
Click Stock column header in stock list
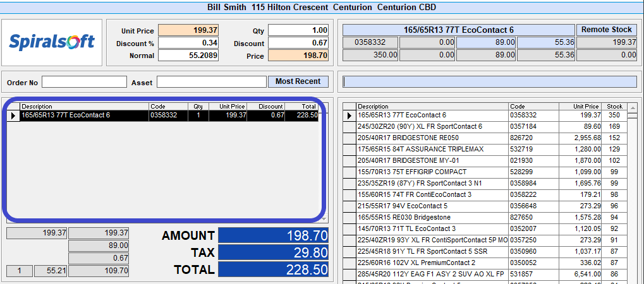coord(615,106)
